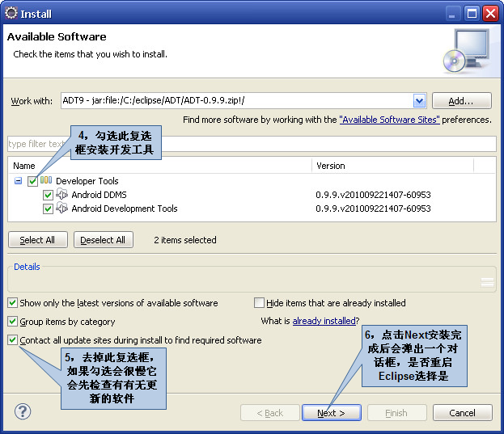Click the Next > button

(332, 413)
